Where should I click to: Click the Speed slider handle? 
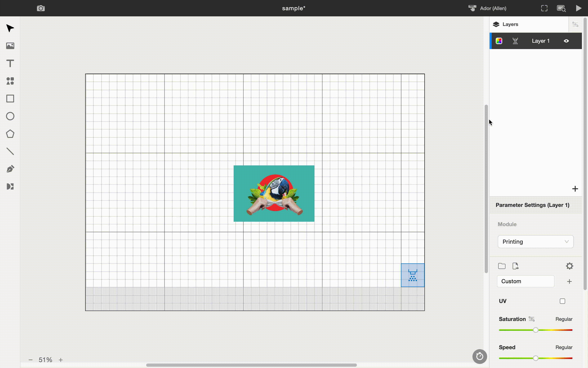536,358
